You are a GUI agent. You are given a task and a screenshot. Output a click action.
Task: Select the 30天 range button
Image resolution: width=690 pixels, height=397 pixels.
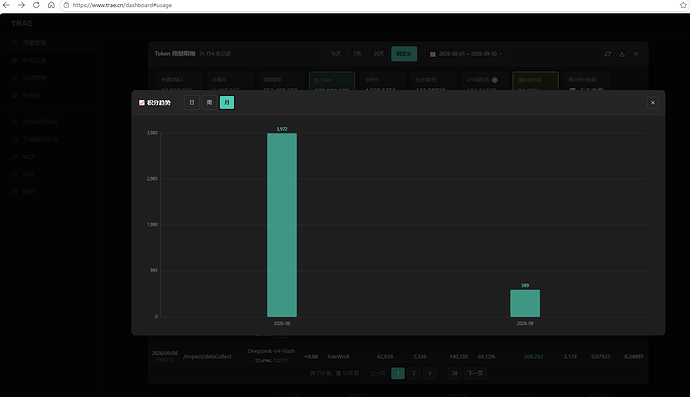[378, 54]
